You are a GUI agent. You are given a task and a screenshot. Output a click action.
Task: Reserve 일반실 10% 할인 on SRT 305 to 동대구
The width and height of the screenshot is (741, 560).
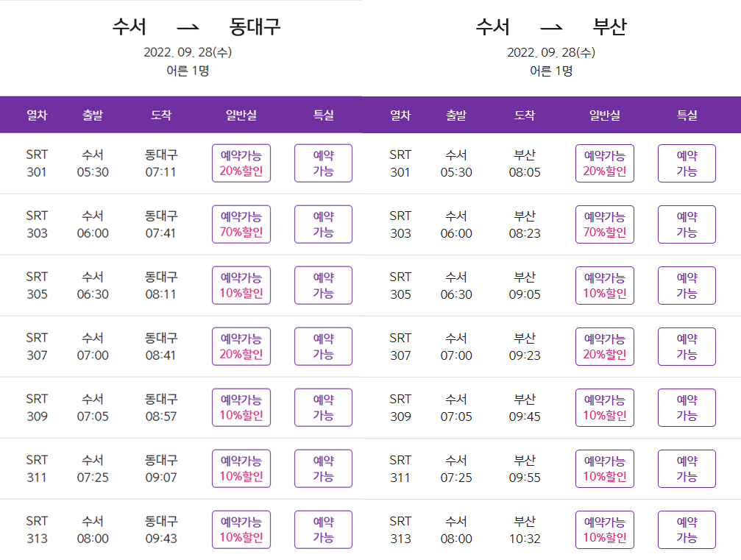click(241, 285)
